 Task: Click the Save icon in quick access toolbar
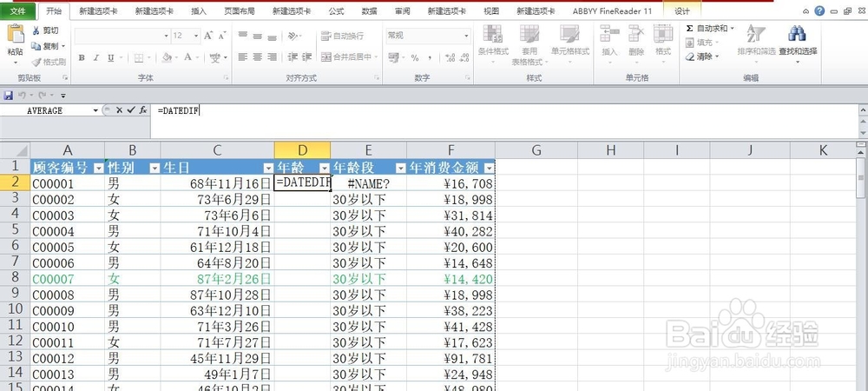coord(8,96)
